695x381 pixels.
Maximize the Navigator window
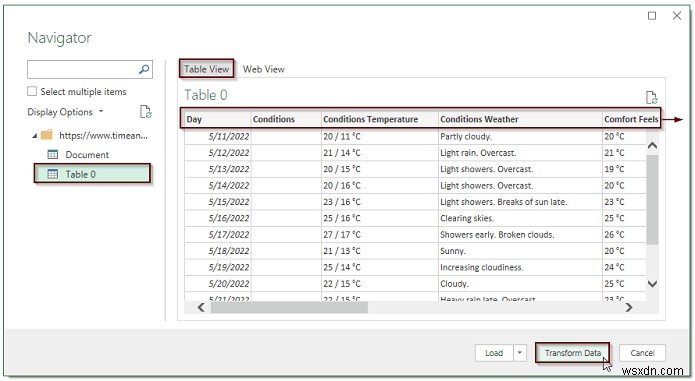[652, 16]
